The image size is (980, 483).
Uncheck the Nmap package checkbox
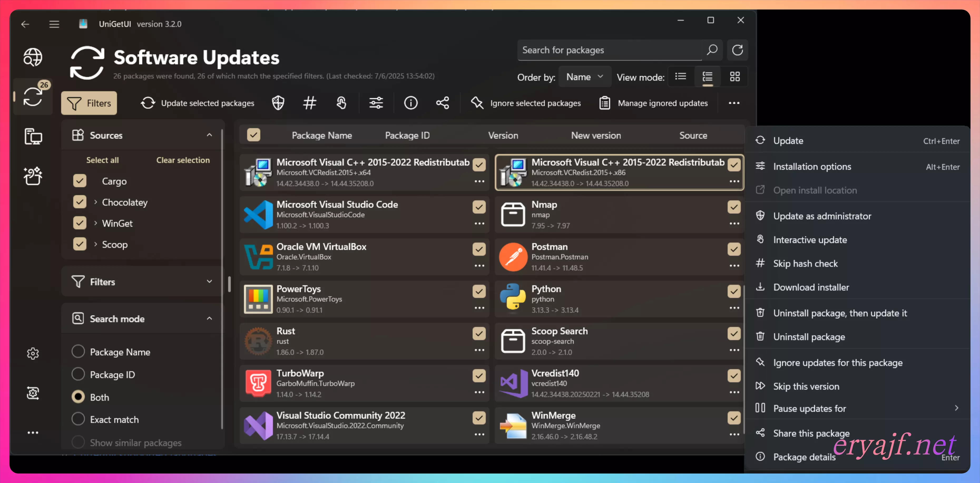tap(734, 207)
